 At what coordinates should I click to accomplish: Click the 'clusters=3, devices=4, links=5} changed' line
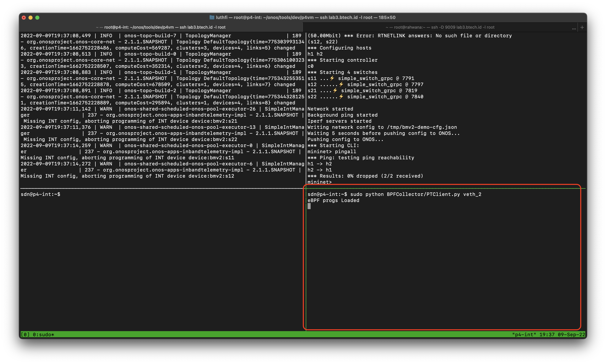click(158, 48)
